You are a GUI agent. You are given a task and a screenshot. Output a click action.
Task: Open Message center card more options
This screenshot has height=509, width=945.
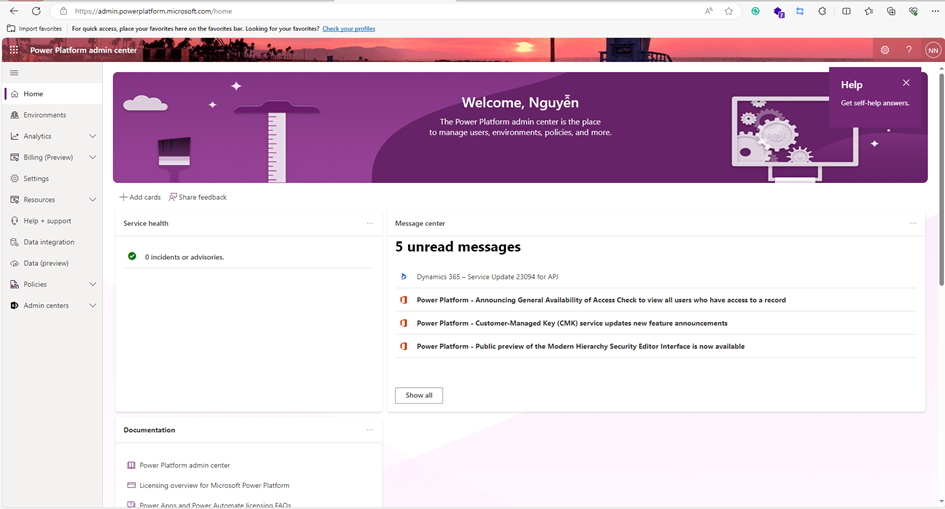(x=913, y=223)
